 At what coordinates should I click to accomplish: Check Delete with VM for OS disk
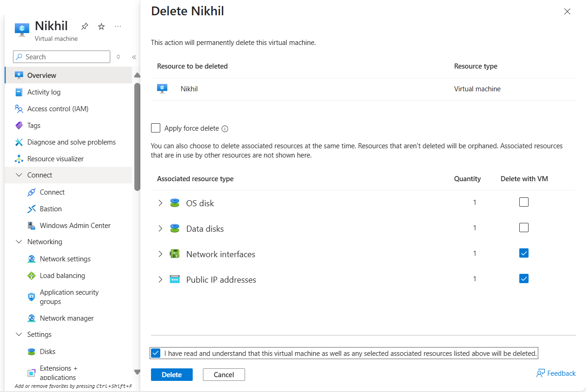[524, 202]
